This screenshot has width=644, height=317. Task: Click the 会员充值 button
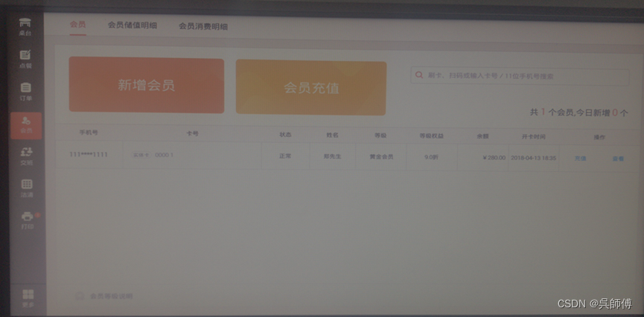311,88
